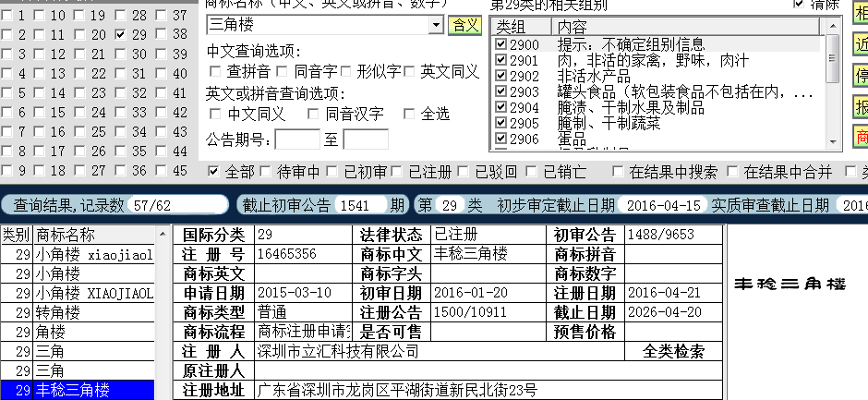
Task: Click registrant 深圳市立汇科技有限公司
Action: [x=338, y=351]
